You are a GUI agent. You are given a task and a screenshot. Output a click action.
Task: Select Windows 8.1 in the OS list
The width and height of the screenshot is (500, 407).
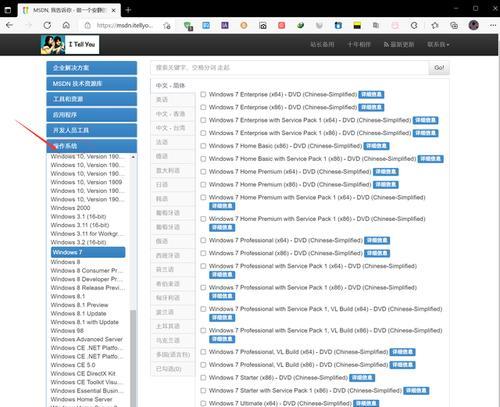point(68,296)
